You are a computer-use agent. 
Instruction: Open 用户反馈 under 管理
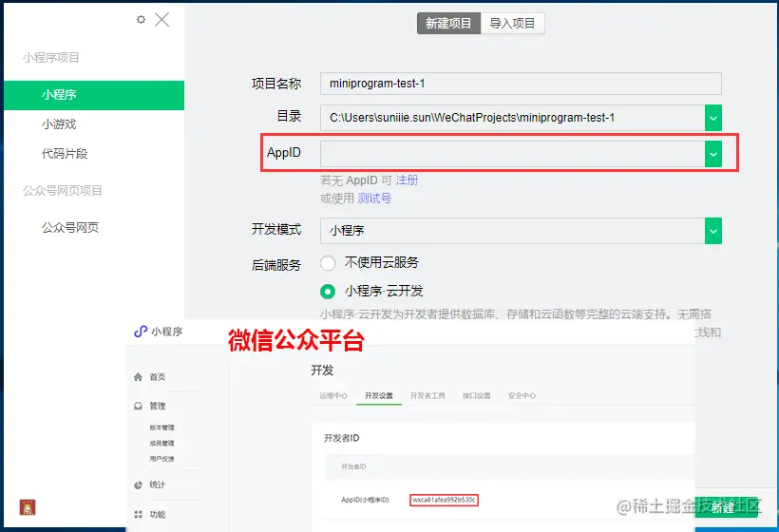tap(161, 459)
